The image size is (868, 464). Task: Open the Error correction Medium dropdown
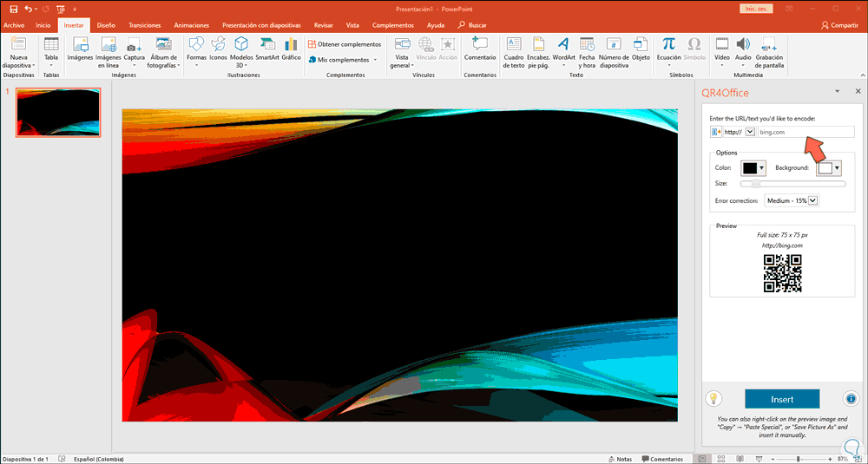point(792,200)
